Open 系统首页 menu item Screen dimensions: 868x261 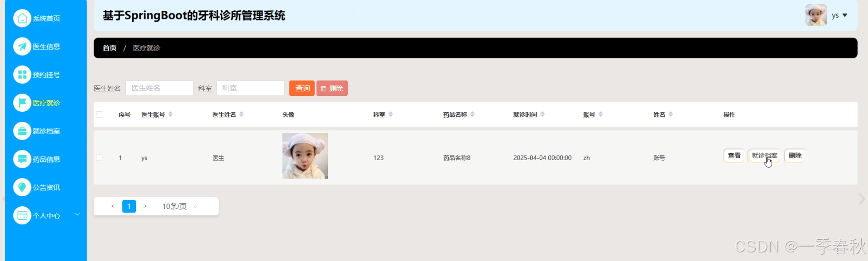46,19
